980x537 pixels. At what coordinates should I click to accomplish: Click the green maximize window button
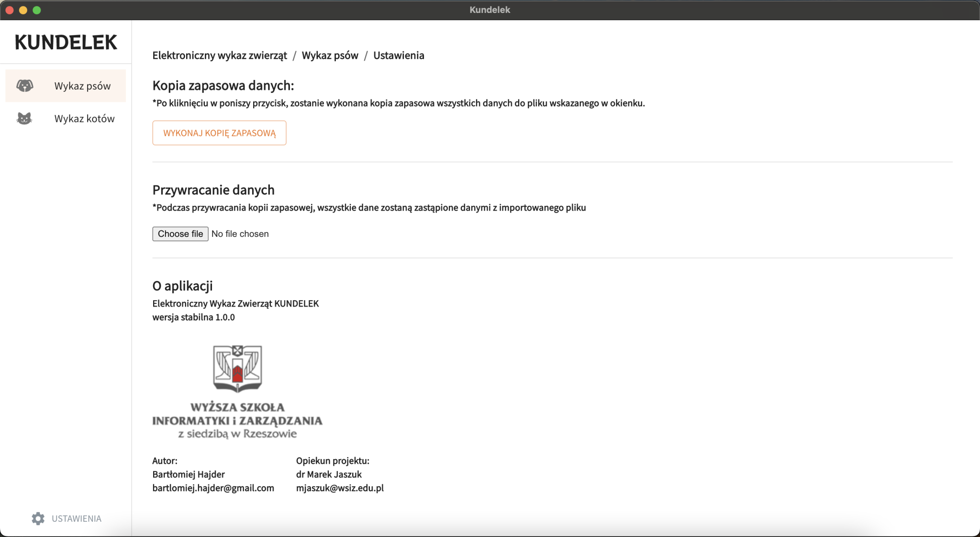pyautogui.click(x=37, y=10)
